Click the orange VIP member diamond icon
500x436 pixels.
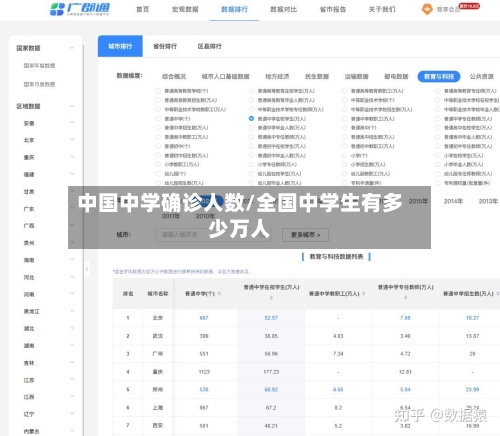click(427, 9)
